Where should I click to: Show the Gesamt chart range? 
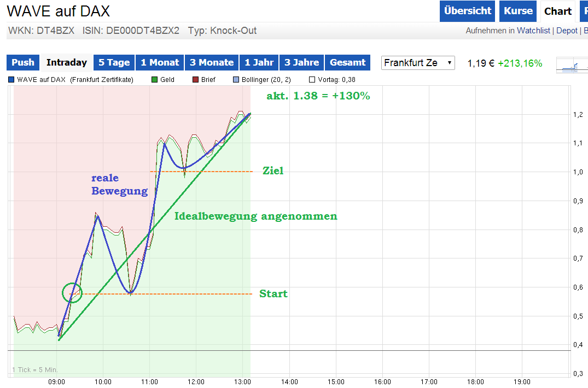pyautogui.click(x=348, y=62)
